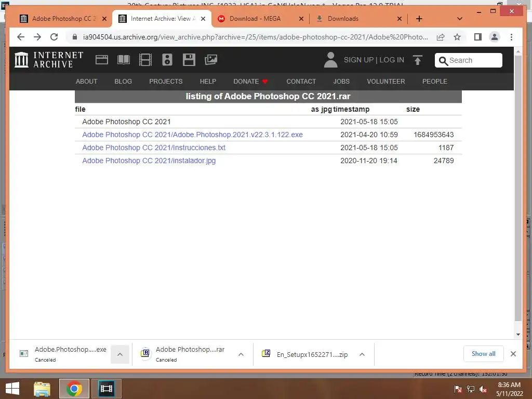The height and width of the screenshot is (399, 532).
Task: Open Windows Start menu
Action: 12,389
